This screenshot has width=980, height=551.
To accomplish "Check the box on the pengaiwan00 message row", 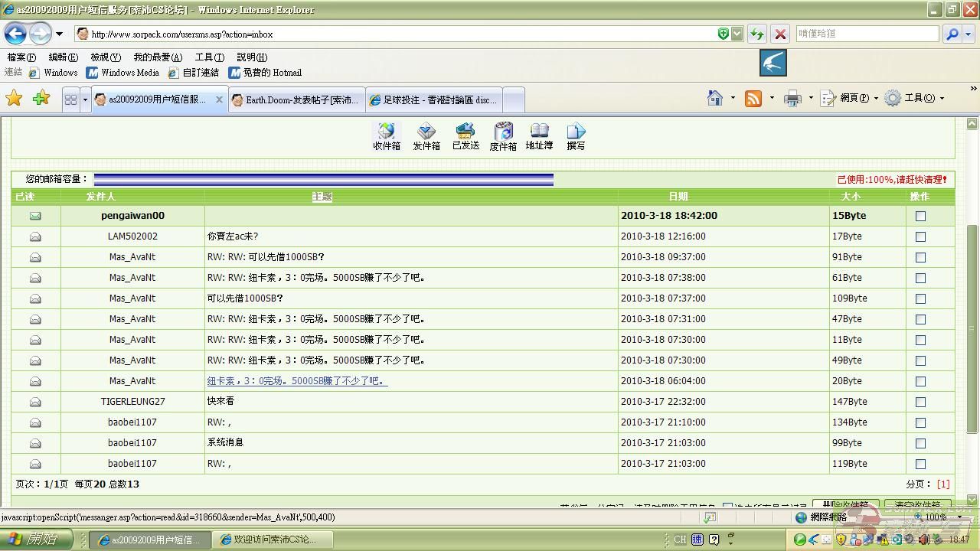I will point(920,215).
